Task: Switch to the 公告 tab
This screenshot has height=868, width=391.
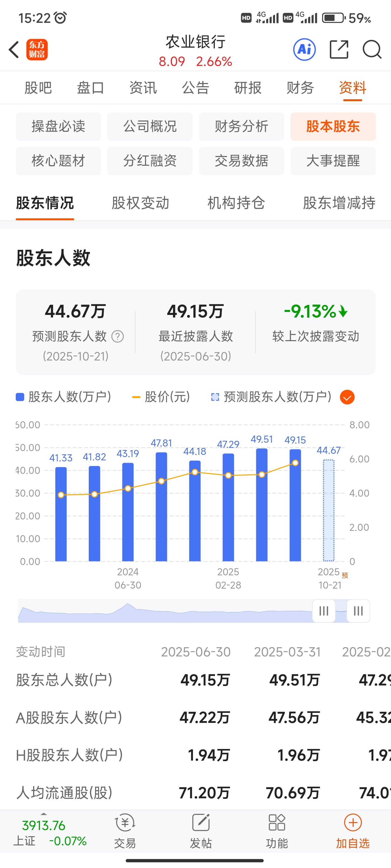Action: pyautogui.click(x=195, y=88)
